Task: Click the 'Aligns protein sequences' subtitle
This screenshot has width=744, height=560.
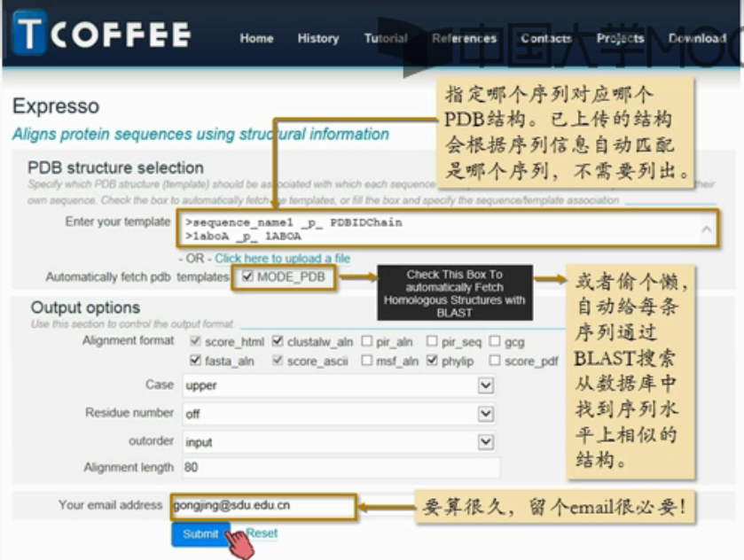Action: click(200, 134)
